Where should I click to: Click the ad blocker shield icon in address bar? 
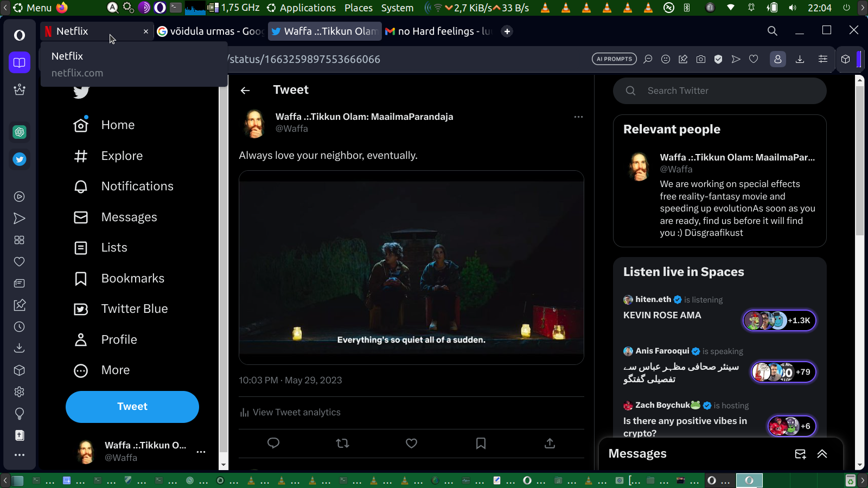718,59
